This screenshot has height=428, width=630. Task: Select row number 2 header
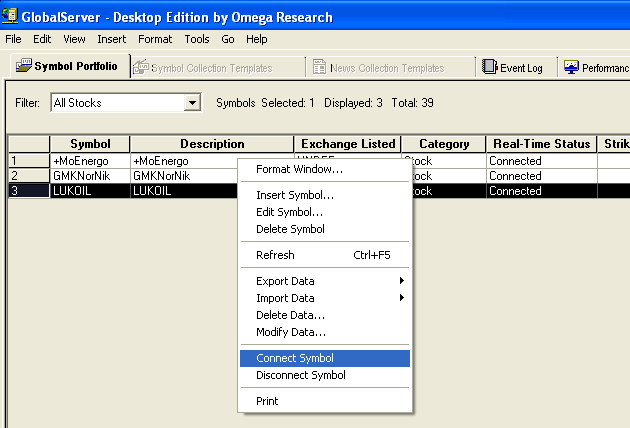[29, 176]
